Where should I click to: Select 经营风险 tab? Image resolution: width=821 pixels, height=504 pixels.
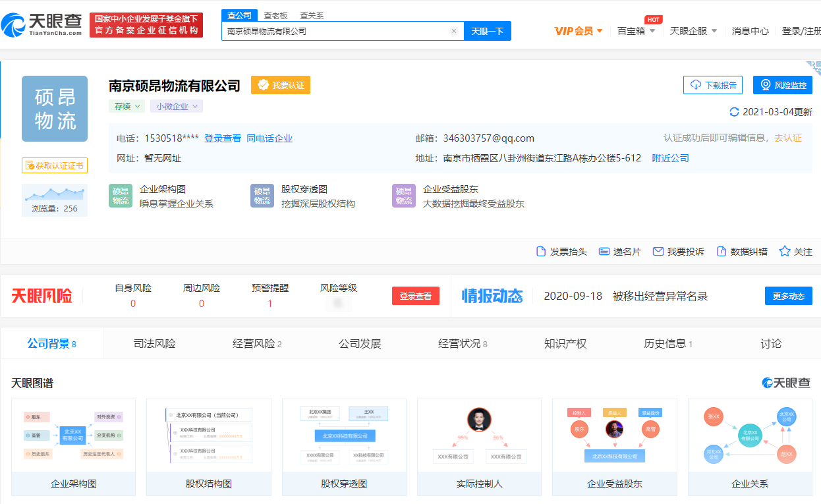pos(257,343)
